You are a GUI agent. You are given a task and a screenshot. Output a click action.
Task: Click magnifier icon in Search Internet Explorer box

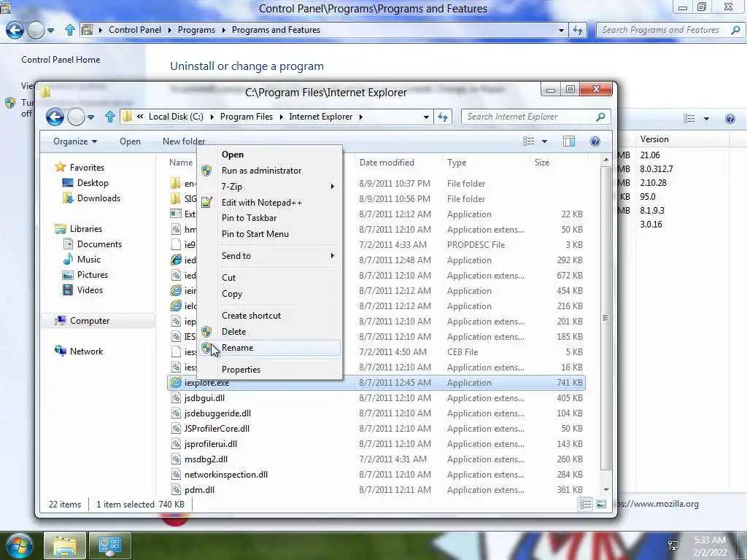coord(600,117)
